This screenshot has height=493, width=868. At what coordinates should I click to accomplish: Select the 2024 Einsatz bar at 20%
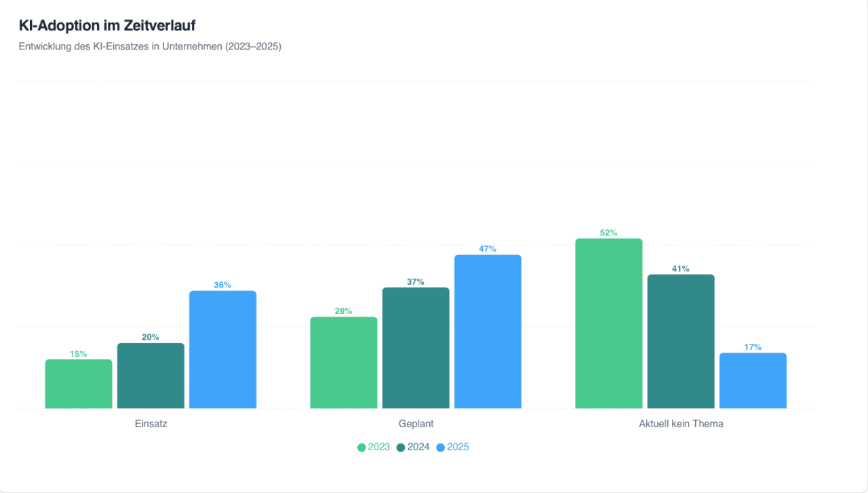click(151, 376)
